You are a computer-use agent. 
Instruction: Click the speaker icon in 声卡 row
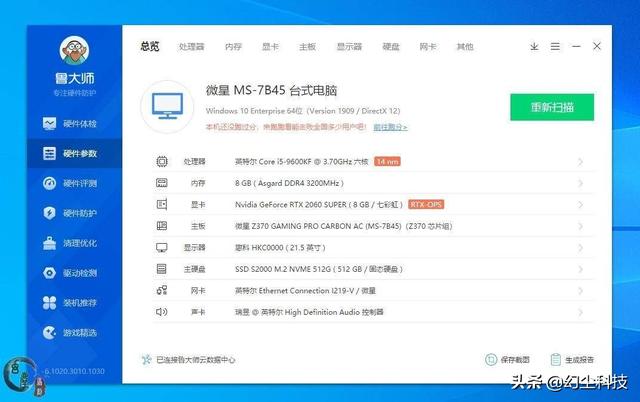(x=162, y=312)
